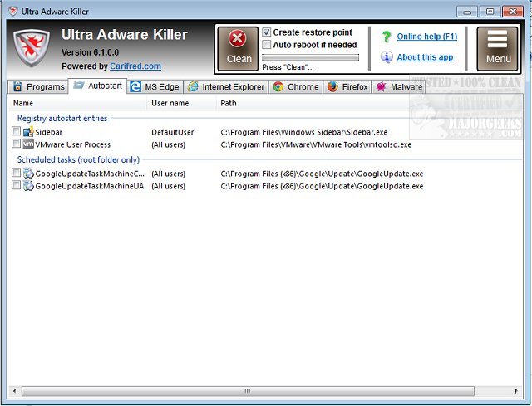Minimize the Ultra Adware Killer window
Viewport: 532px width, 406px height.
(x=467, y=12)
